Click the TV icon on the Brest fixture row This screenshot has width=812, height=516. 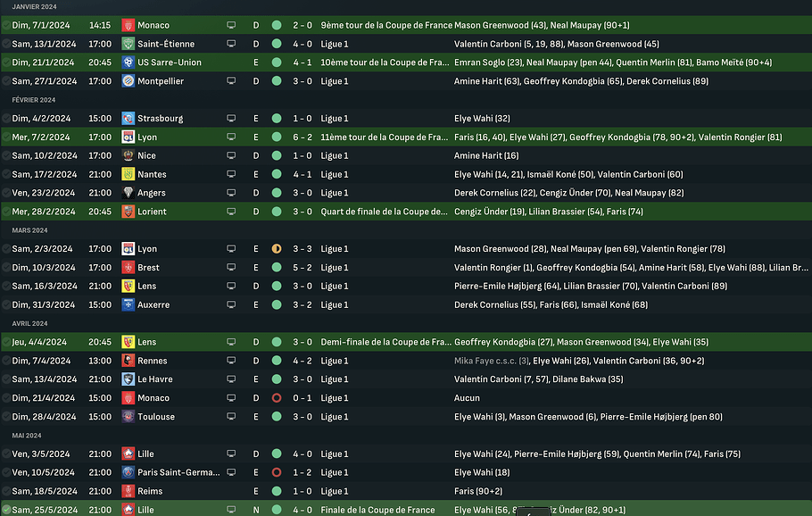[231, 267]
